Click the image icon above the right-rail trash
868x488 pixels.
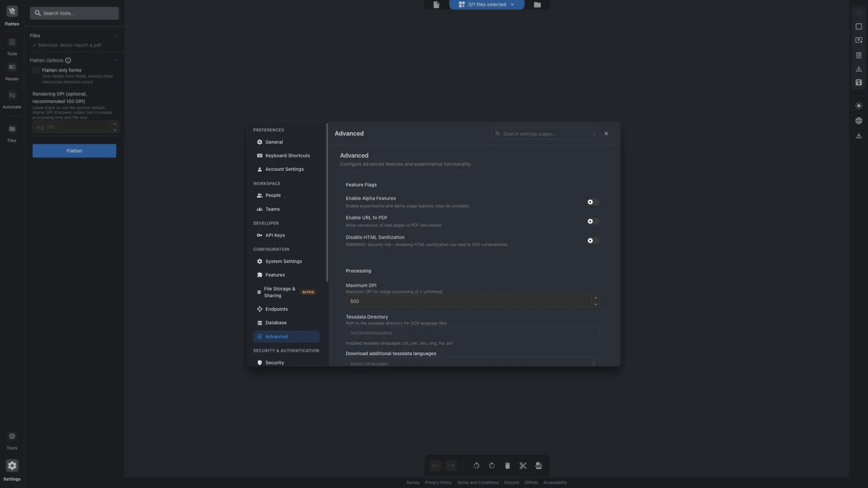click(859, 40)
